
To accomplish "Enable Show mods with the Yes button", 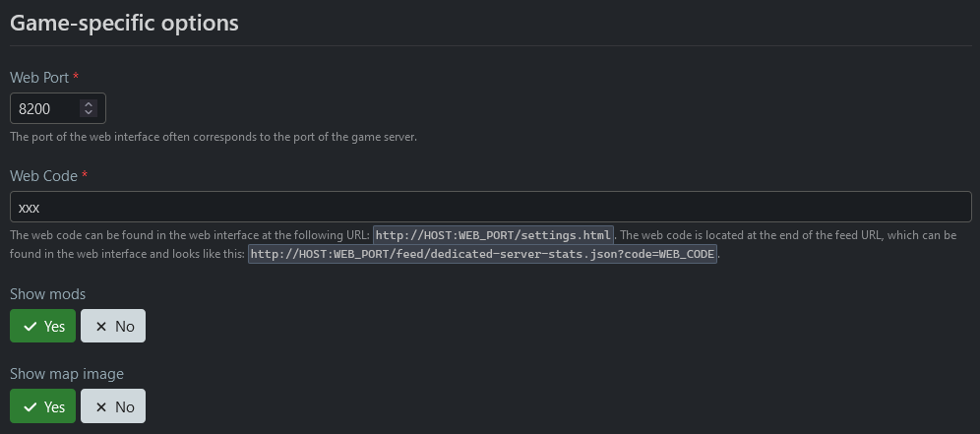I will [42, 327].
